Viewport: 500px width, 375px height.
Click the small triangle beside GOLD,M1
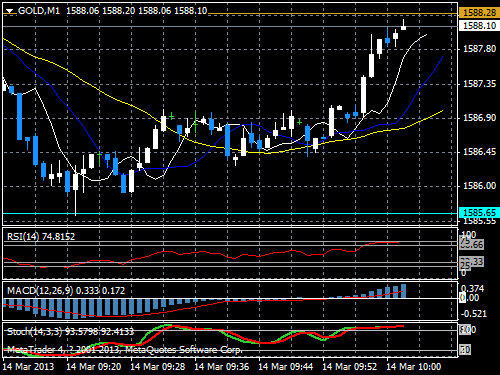[x=10, y=11]
